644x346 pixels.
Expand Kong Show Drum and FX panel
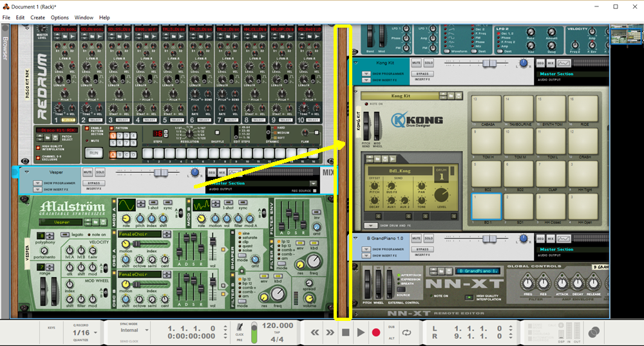(370, 226)
